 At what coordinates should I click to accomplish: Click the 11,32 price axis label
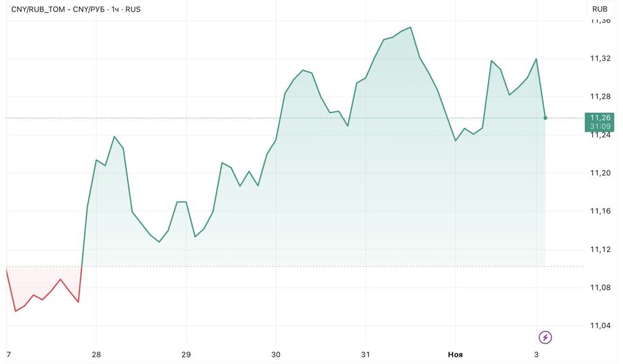point(600,59)
